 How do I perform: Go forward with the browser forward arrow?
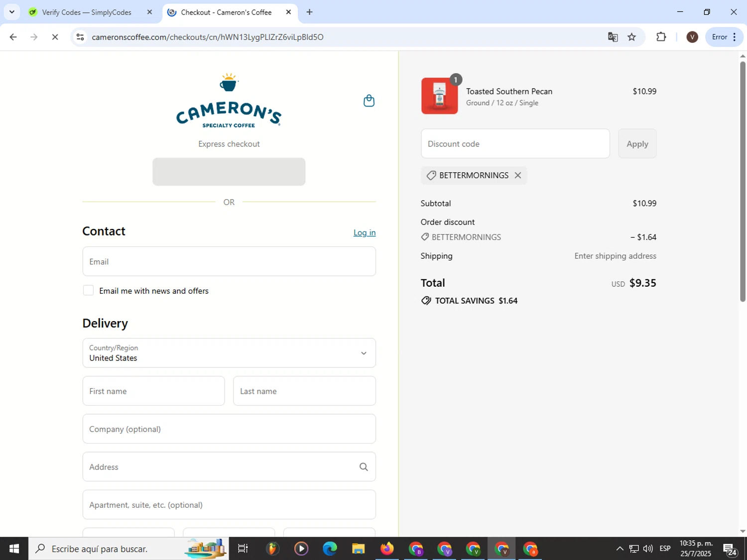coord(34,37)
